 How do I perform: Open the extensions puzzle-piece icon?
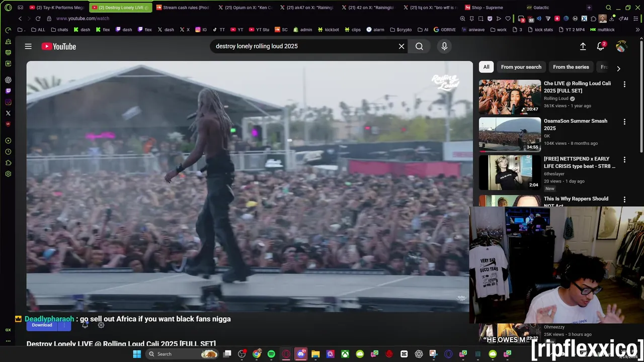click(593, 19)
